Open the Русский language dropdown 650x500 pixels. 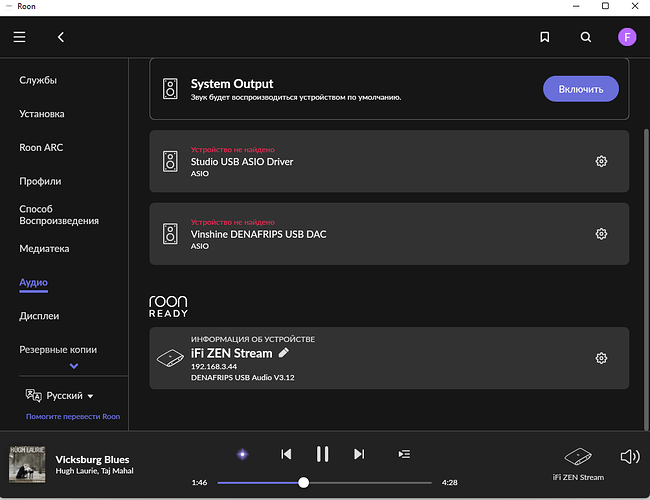coord(70,396)
